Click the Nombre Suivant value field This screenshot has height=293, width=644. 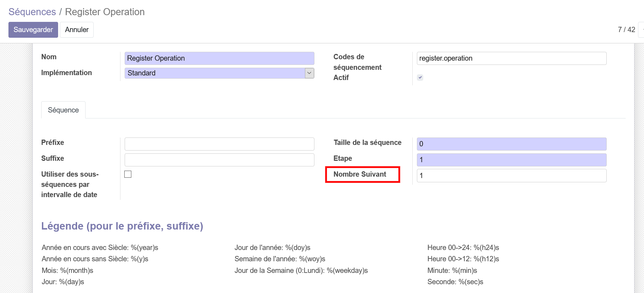pyautogui.click(x=512, y=176)
